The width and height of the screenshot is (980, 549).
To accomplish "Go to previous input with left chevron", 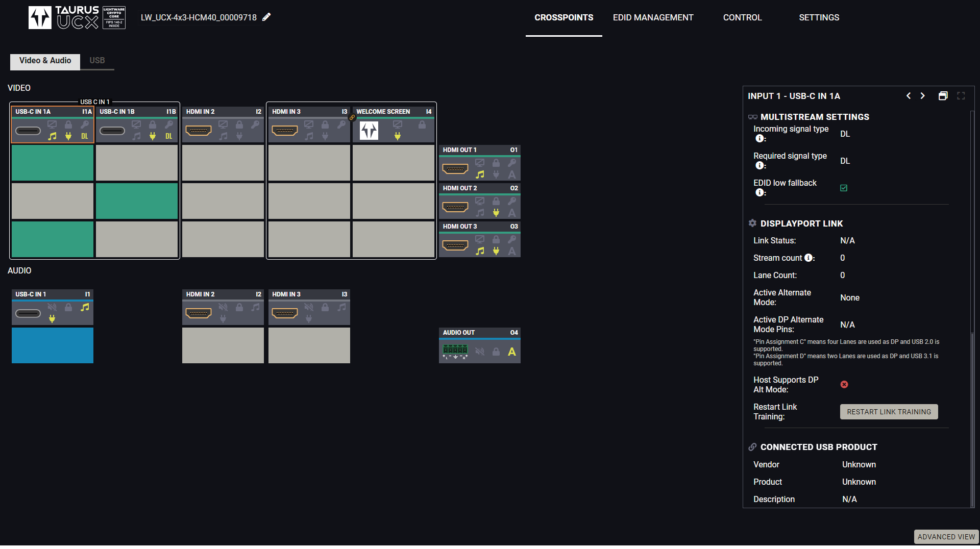I will click(x=909, y=96).
